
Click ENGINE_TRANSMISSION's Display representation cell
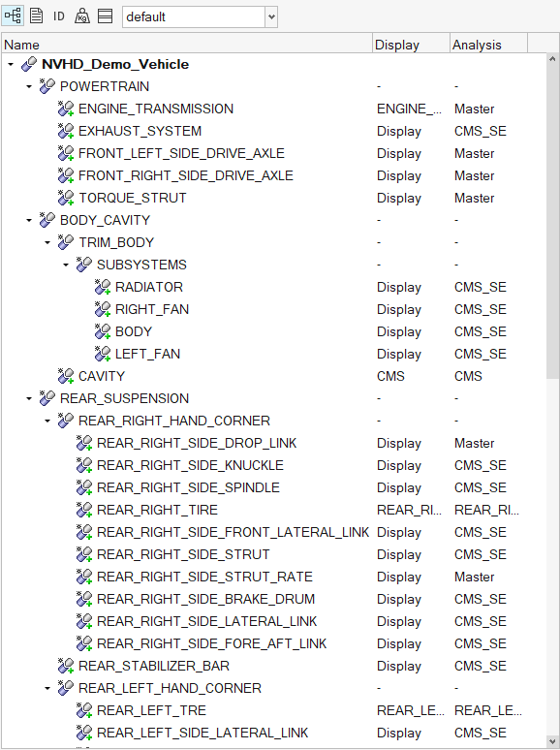coord(410,109)
